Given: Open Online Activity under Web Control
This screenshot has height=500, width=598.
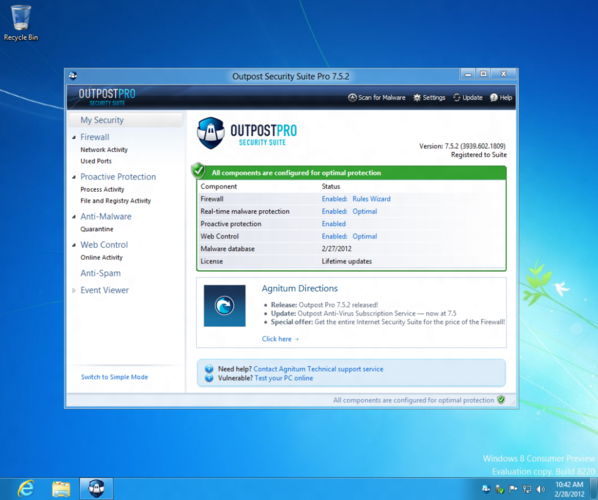Looking at the screenshot, I should coord(101,257).
